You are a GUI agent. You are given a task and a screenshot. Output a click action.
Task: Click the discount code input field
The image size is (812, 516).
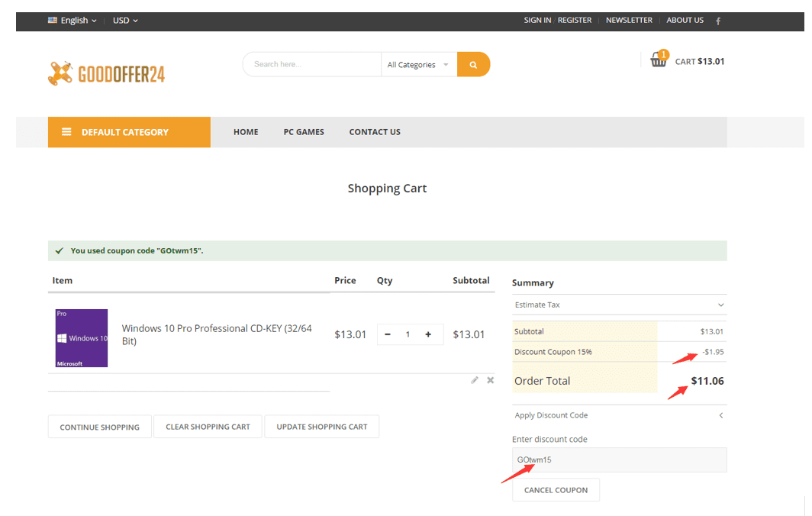point(620,460)
